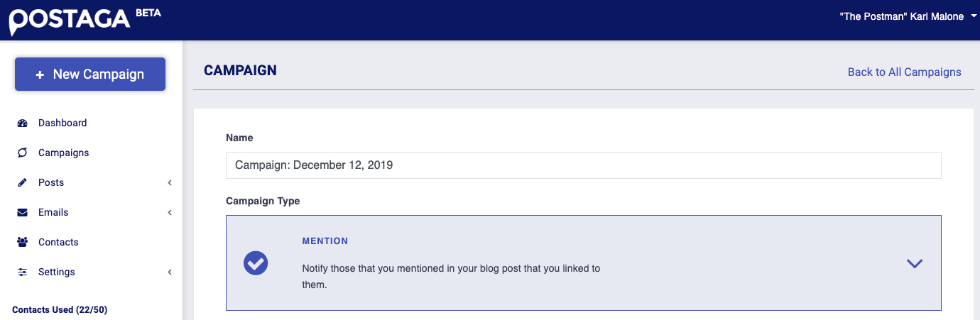Click the New Campaign button
The image size is (980, 320).
coord(90,75)
